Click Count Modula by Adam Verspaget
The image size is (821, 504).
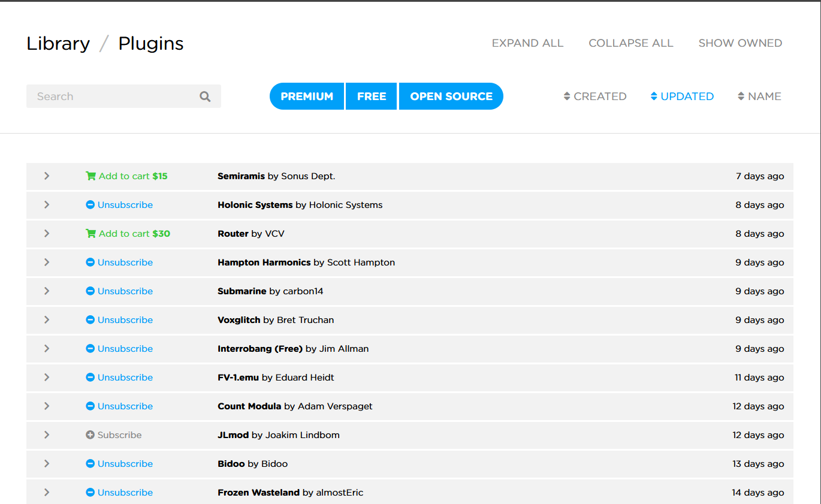295,406
